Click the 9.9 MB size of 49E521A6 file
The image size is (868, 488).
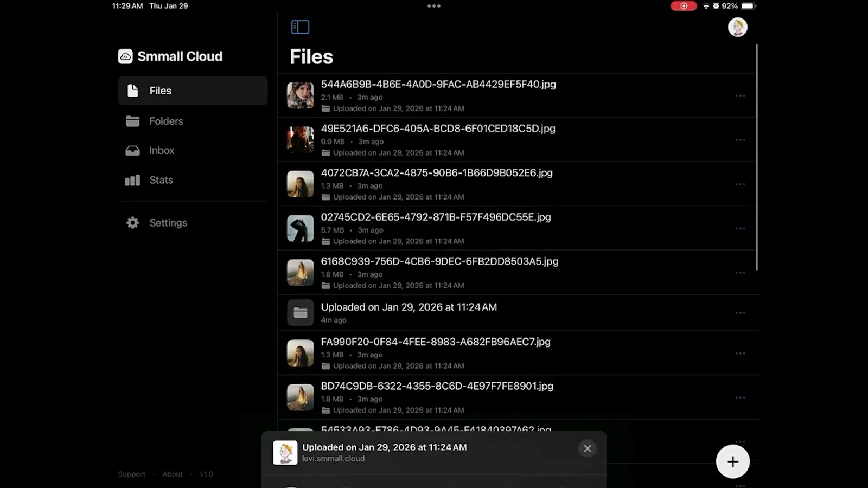pos(333,142)
